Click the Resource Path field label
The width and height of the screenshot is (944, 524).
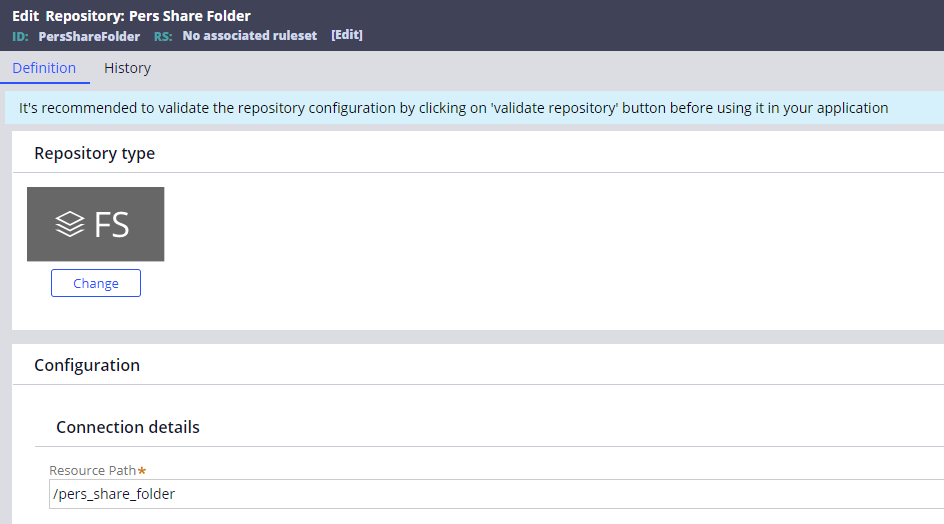(x=92, y=470)
